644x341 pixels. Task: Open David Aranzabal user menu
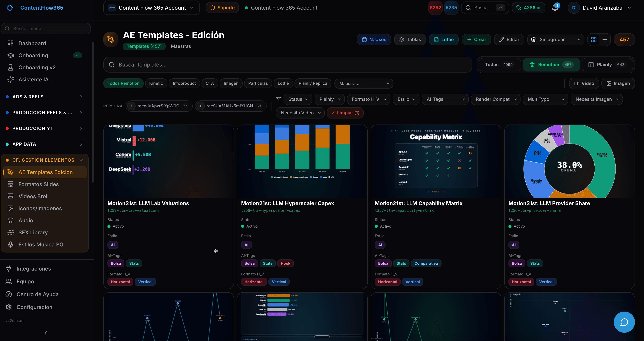coord(600,8)
